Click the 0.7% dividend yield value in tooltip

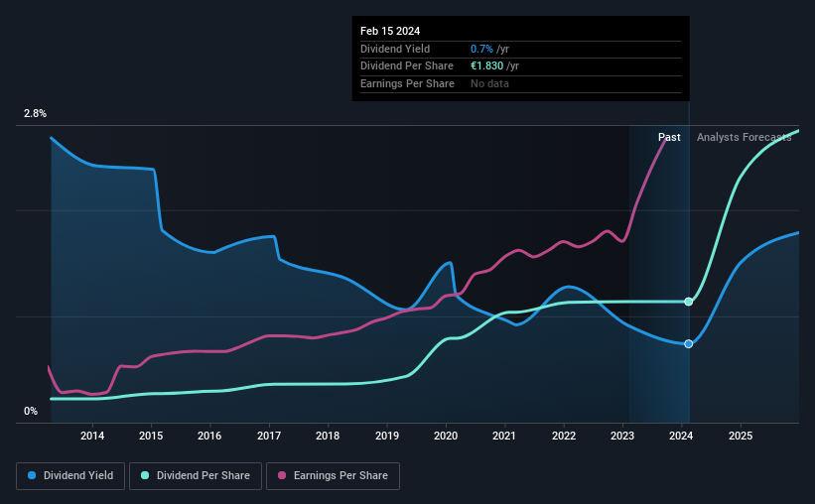481,49
